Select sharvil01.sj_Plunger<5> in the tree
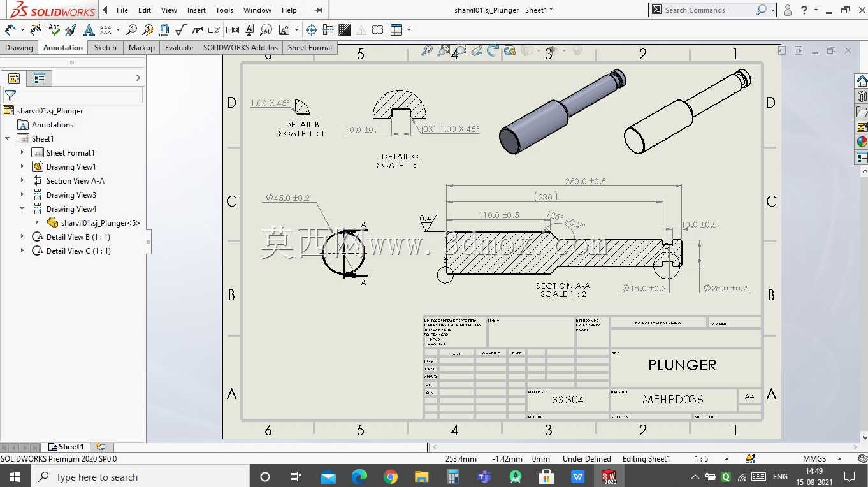Image resolution: width=868 pixels, height=487 pixels. tap(101, 222)
